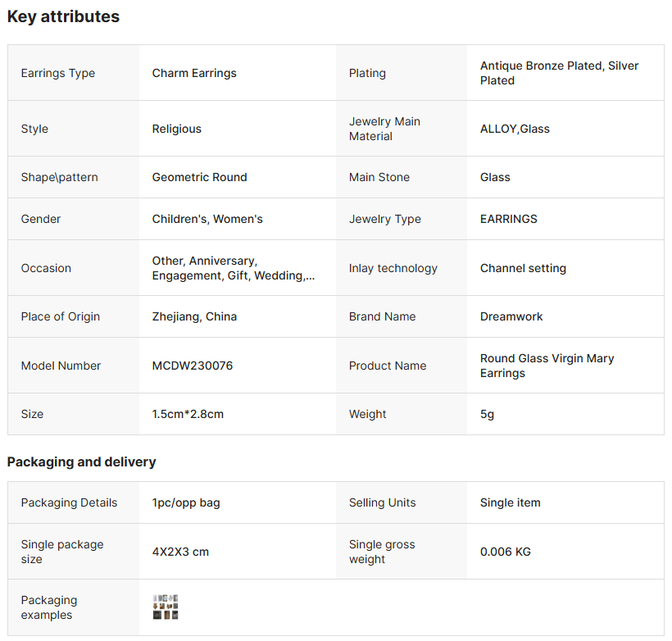Click the Single item selling units value
The height and width of the screenshot is (641, 672).
click(x=510, y=502)
